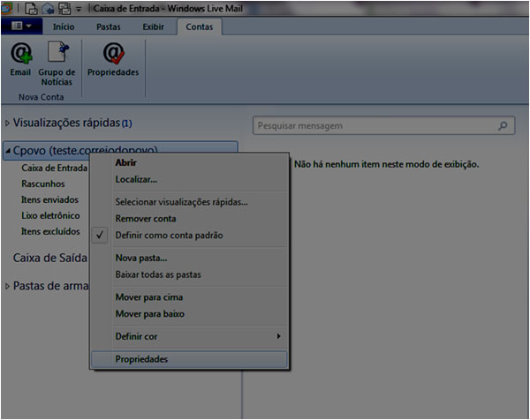
Task: Open Caixa de Saída
Action: coord(50,258)
